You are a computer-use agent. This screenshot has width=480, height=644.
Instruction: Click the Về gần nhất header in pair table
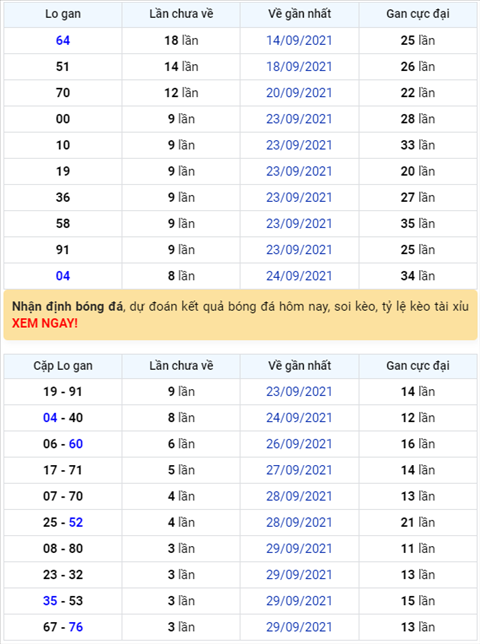tap(299, 366)
